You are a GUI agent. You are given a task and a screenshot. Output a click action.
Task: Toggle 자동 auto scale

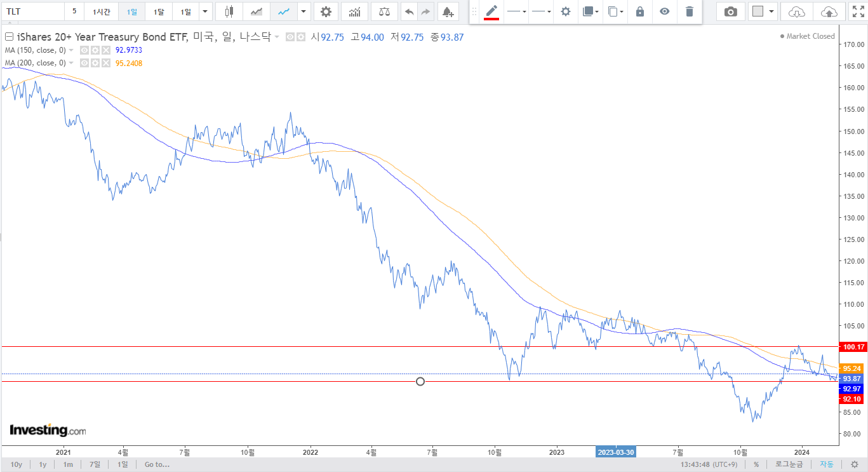(827, 464)
